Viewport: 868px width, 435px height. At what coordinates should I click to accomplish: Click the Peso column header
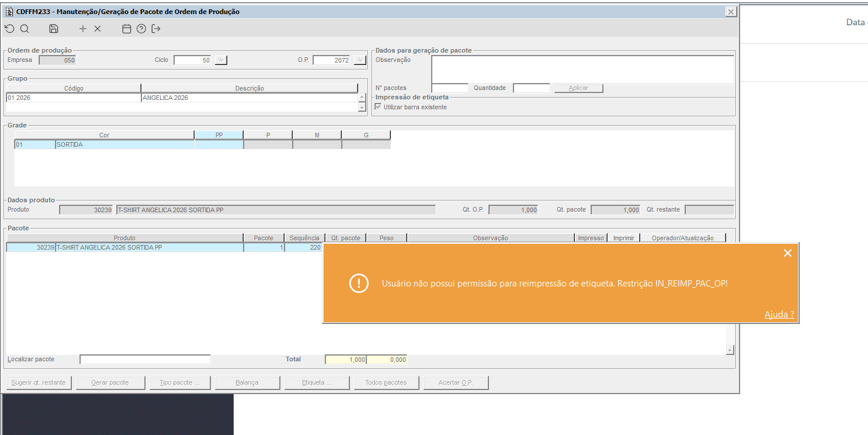coord(386,238)
